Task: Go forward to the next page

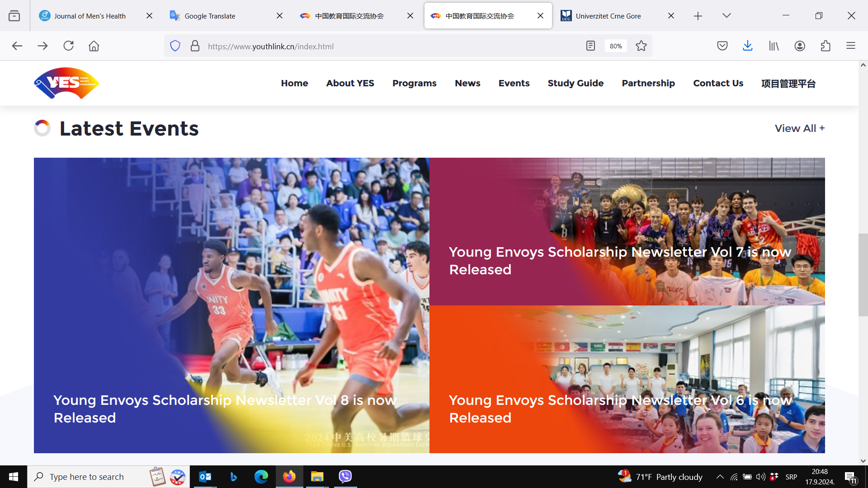Action: click(42, 46)
